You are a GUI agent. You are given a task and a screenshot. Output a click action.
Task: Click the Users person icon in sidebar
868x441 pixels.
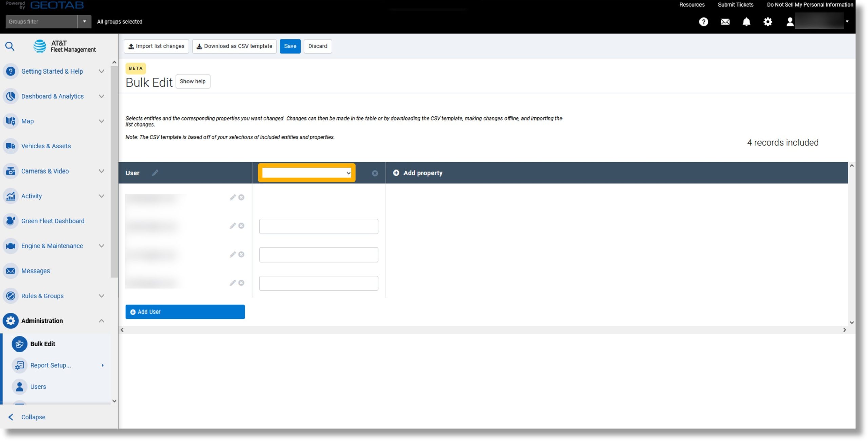pos(19,387)
